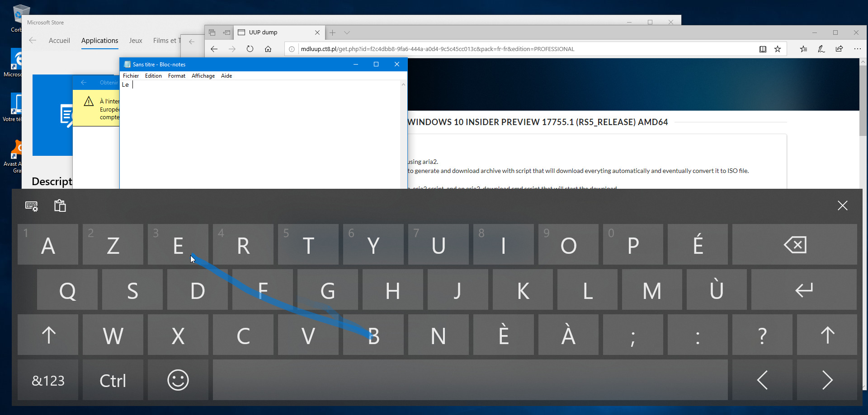Open the clipboard icon on touch keyboard
This screenshot has height=415, width=868.
(60, 206)
